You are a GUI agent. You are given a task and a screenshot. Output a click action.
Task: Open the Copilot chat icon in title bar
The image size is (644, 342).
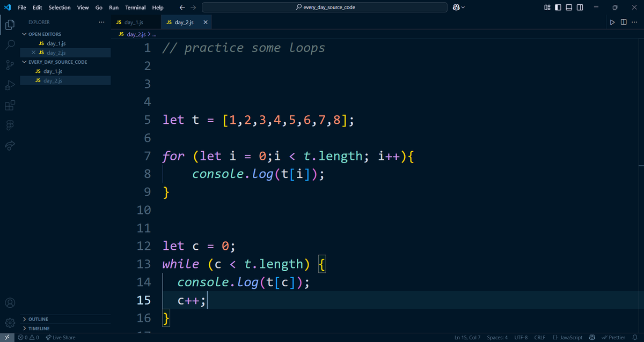pyautogui.click(x=456, y=8)
